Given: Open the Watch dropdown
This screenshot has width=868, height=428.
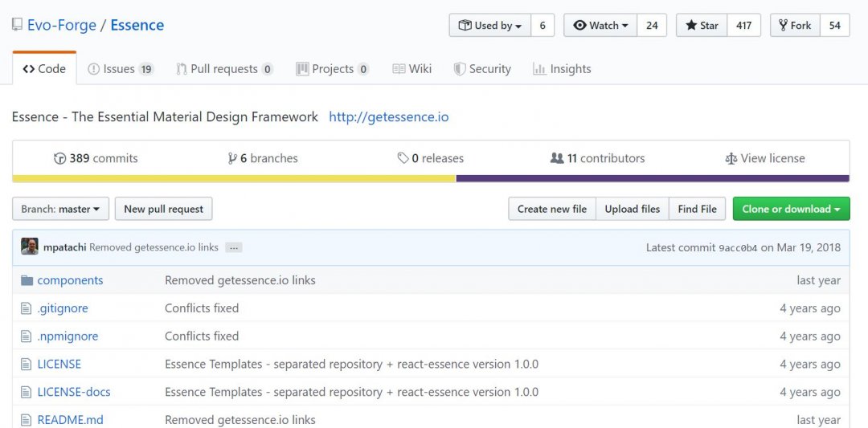Looking at the screenshot, I should point(600,26).
